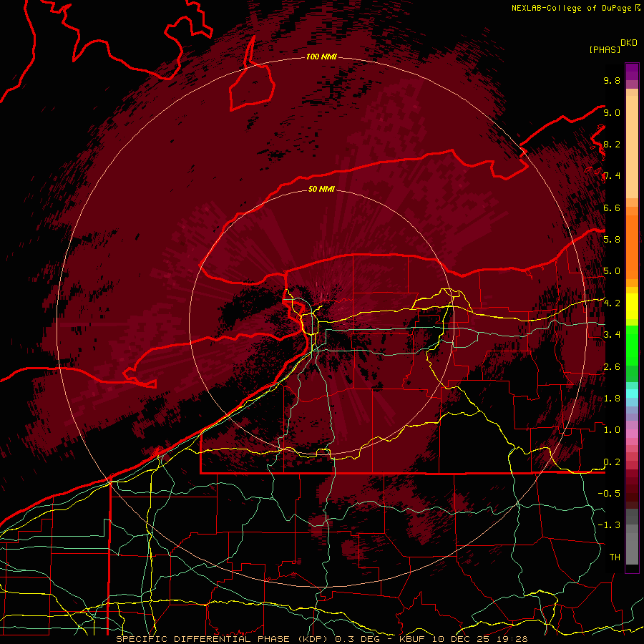Click the bright green segment of the color scale
This screenshot has width=644, height=644.
click(x=632, y=346)
